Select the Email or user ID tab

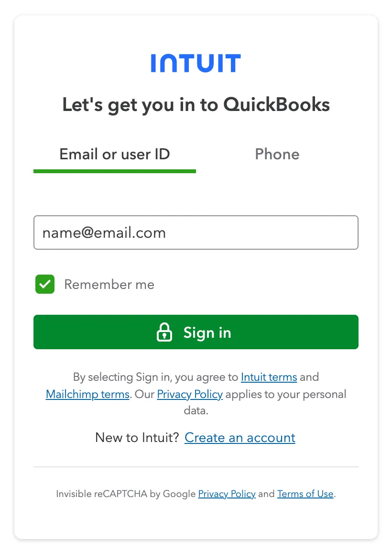click(x=115, y=154)
